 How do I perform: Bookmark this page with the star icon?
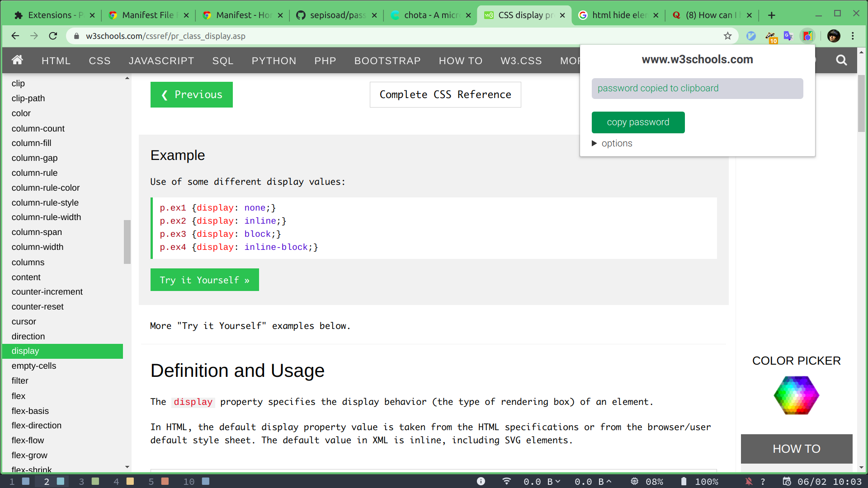pos(727,36)
